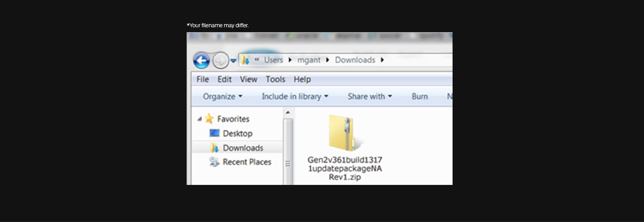644x222 pixels.
Task: Select Desktop in the Favorites list
Action: coord(237,134)
